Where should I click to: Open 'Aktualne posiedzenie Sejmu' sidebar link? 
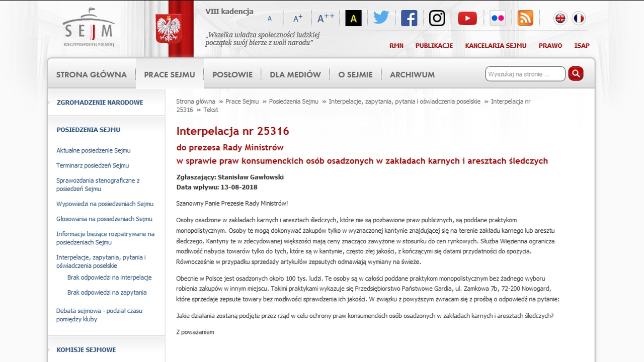pos(94,150)
